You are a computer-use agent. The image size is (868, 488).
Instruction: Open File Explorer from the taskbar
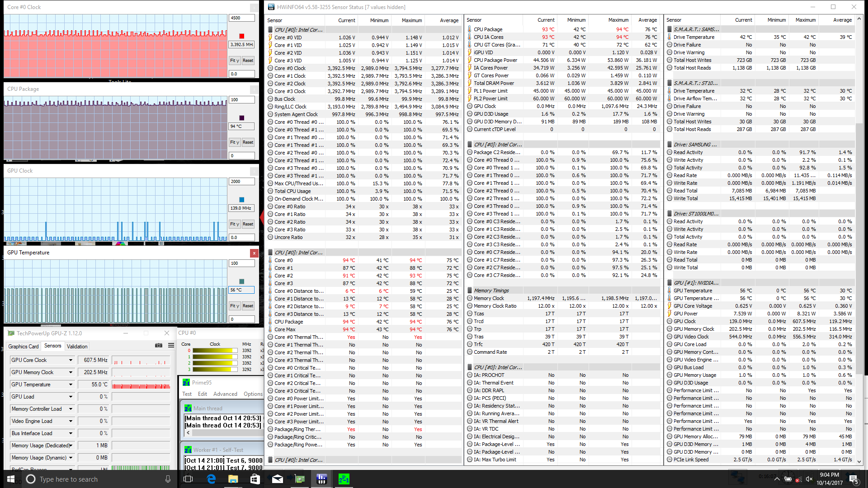pyautogui.click(x=233, y=479)
